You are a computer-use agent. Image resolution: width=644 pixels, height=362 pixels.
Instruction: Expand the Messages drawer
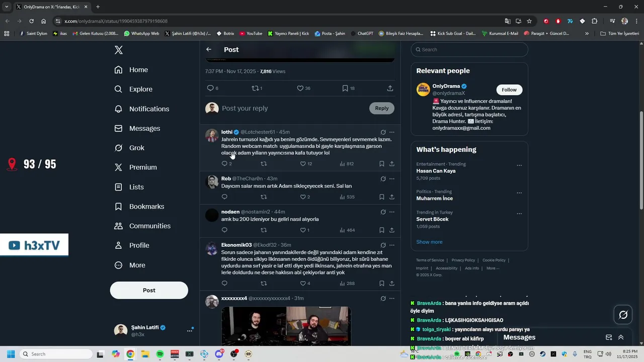coord(621,337)
